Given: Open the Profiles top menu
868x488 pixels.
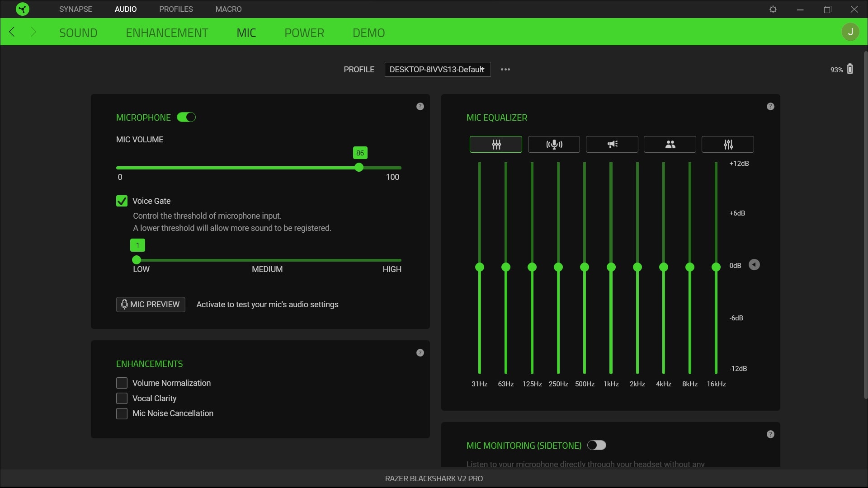Looking at the screenshot, I should tap(176, 9).
